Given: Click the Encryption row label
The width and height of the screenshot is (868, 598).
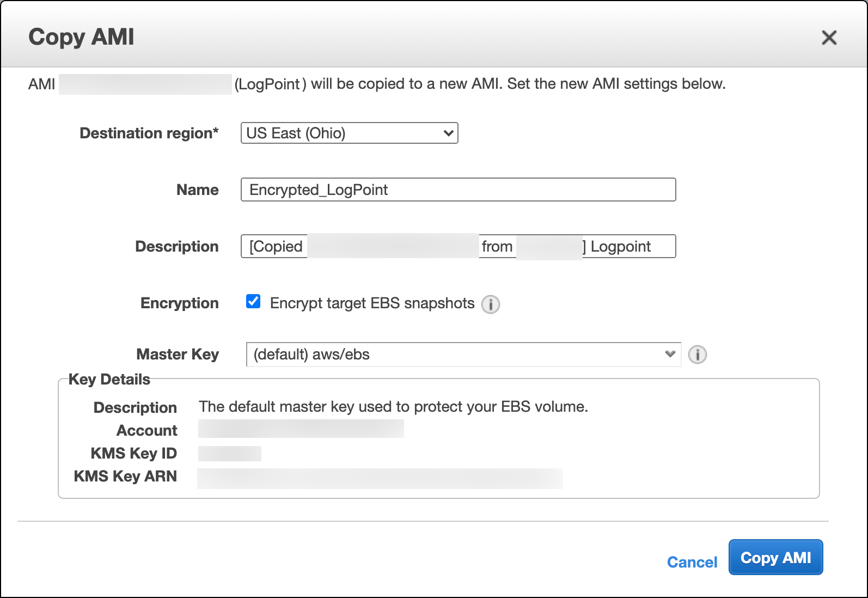Looking at the screenshot, I should point(179,303).
